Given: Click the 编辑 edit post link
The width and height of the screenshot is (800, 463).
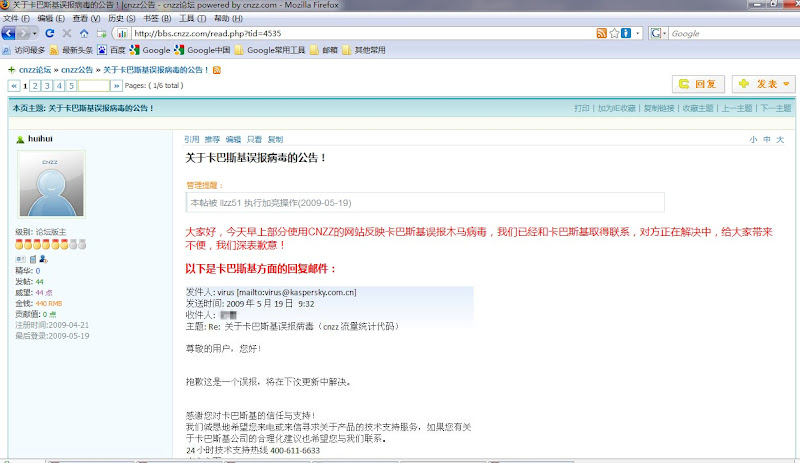Looking at the screenshot, I should tap(233, 139).
